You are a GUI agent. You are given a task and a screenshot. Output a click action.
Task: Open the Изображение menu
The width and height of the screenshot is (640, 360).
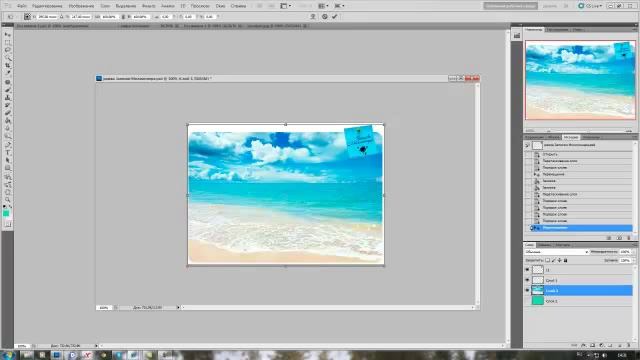[x=81, y=6]
